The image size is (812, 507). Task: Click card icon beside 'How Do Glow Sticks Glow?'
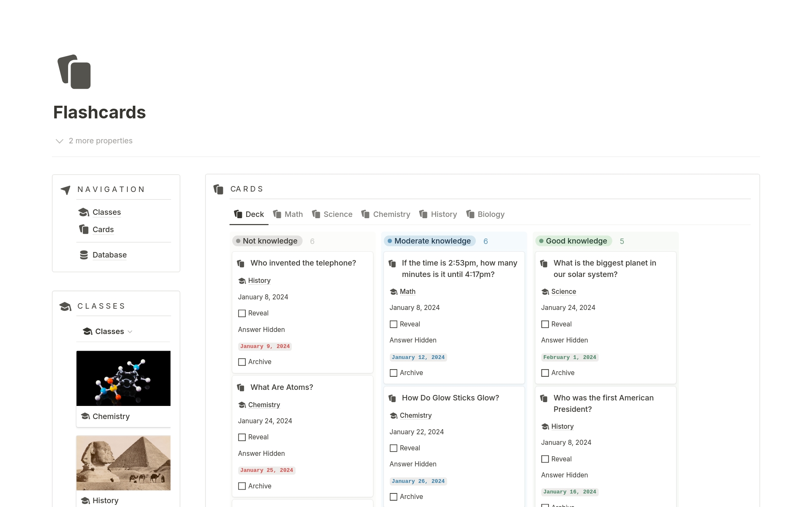tap(392, 398)
